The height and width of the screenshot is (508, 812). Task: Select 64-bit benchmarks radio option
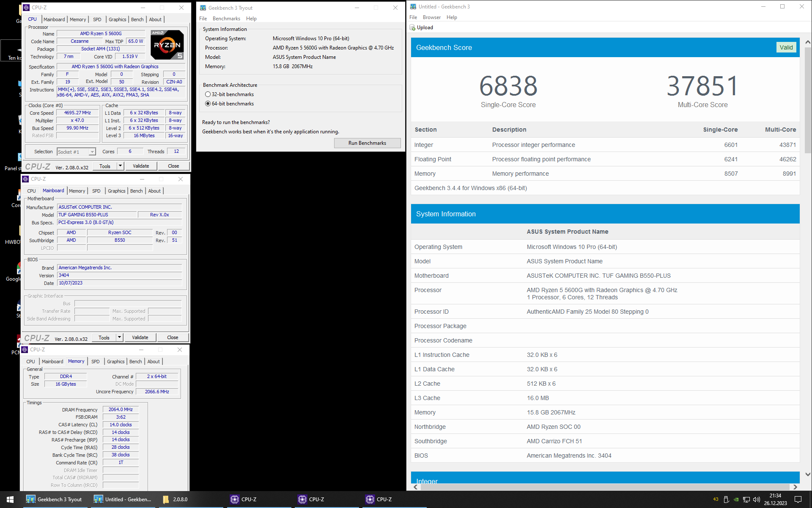208,104
